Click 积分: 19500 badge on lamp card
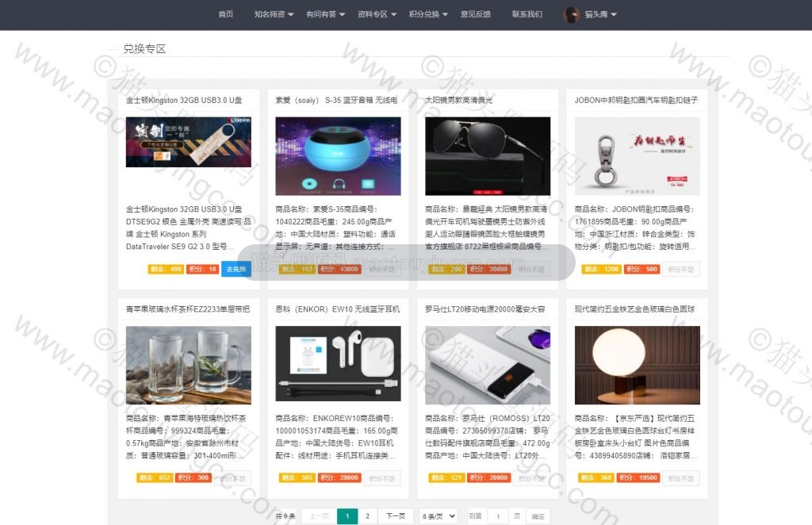The width and height of the screenshot is (812, 525). pos(638,478)
